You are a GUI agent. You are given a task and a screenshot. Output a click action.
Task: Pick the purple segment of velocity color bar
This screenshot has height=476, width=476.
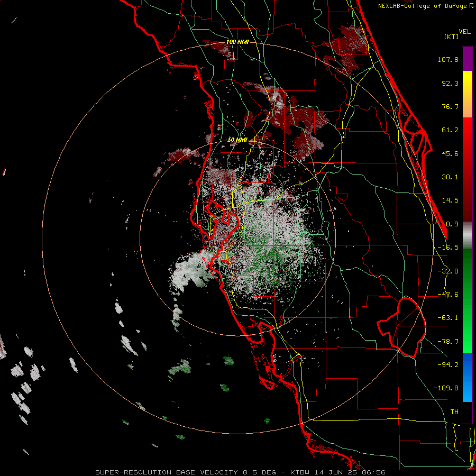point(467,59)
